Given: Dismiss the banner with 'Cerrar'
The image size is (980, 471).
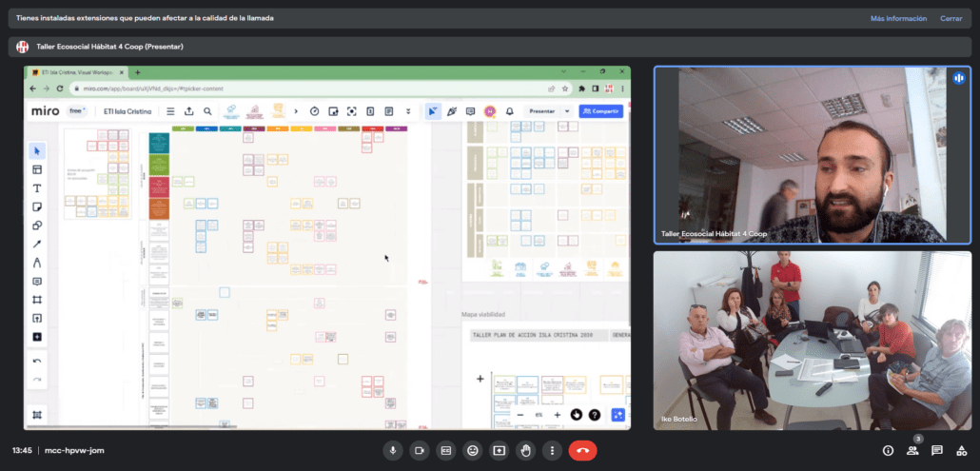Looking at the screenshot, I should pyautogui.click(x=951, y=18).
